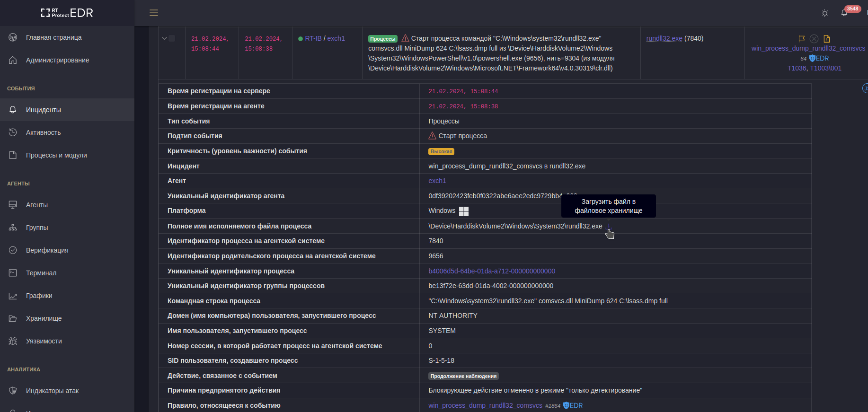Click the 'NT AUTHORITY' domain value
This screenshot has width=868, height=412.
453,316
